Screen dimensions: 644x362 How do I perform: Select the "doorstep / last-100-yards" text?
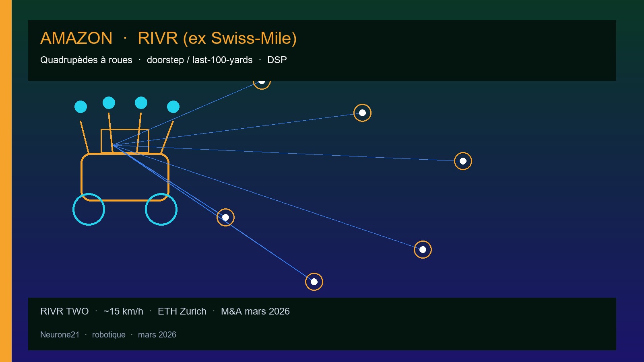[200, 60]
